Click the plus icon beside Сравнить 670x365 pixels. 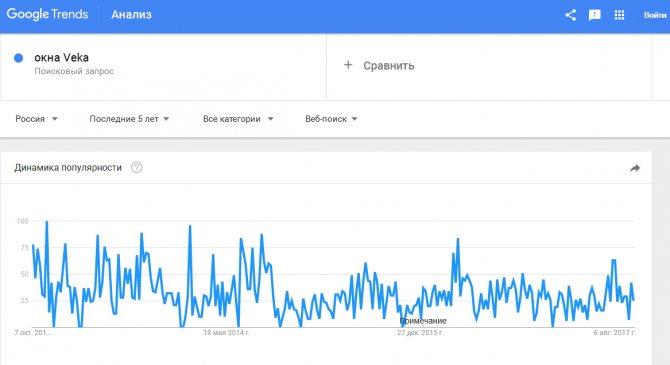pos(348,65)
